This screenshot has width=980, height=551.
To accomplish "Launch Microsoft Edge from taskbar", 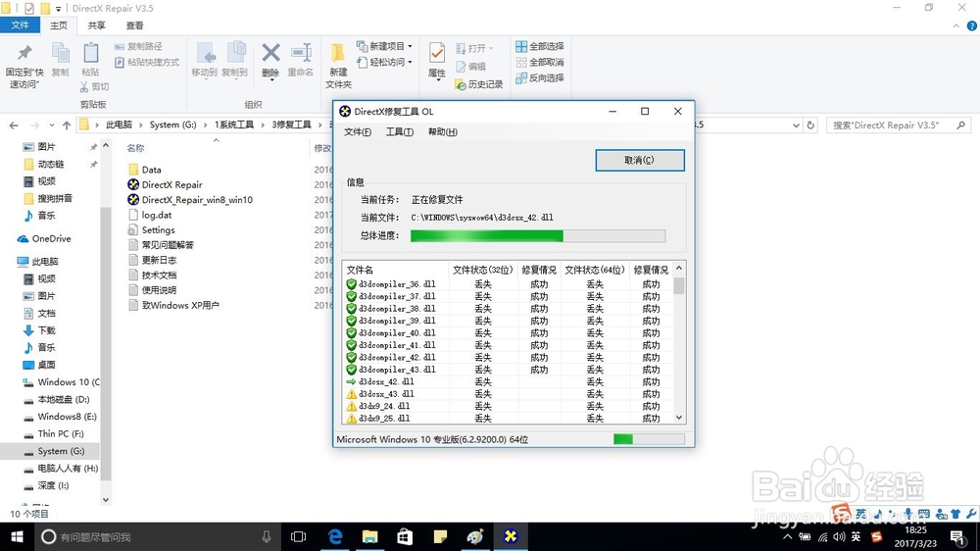I will [x=335, y=536].
